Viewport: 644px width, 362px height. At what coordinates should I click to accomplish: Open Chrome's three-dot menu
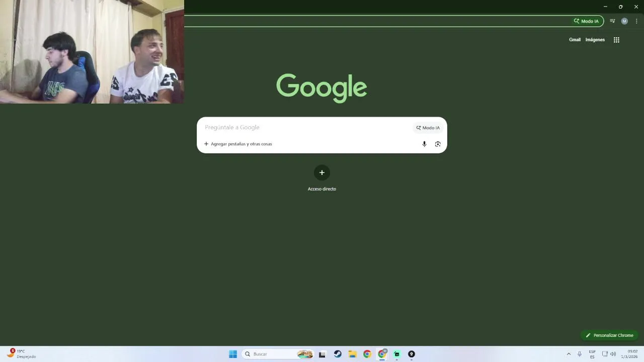pyautogui.click(x=636, y=21)
